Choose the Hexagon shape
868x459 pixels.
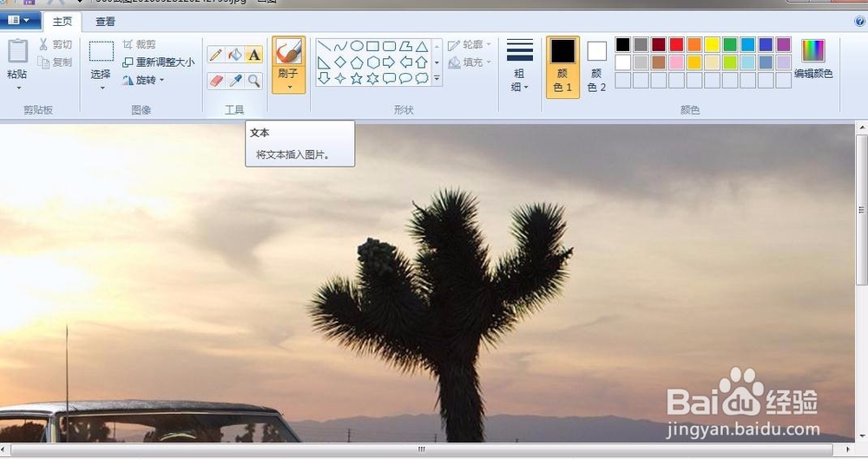tap(373, 62)
